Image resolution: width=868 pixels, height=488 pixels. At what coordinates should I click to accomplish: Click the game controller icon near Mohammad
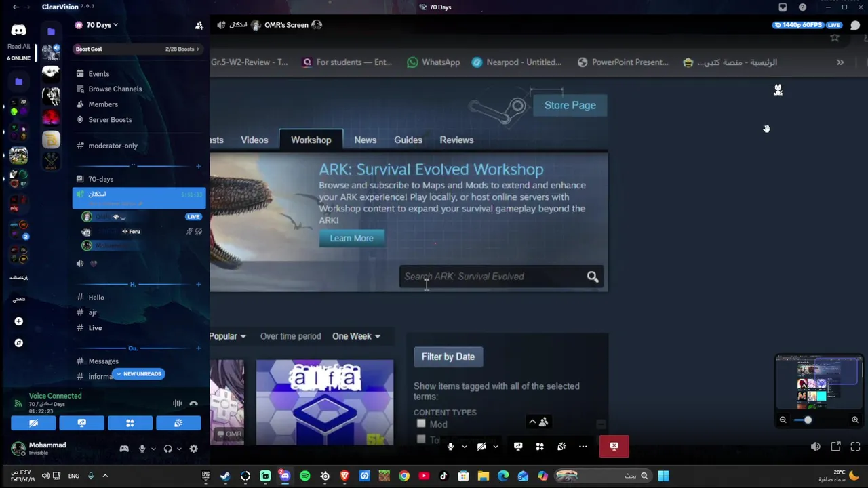coord(124,449)
